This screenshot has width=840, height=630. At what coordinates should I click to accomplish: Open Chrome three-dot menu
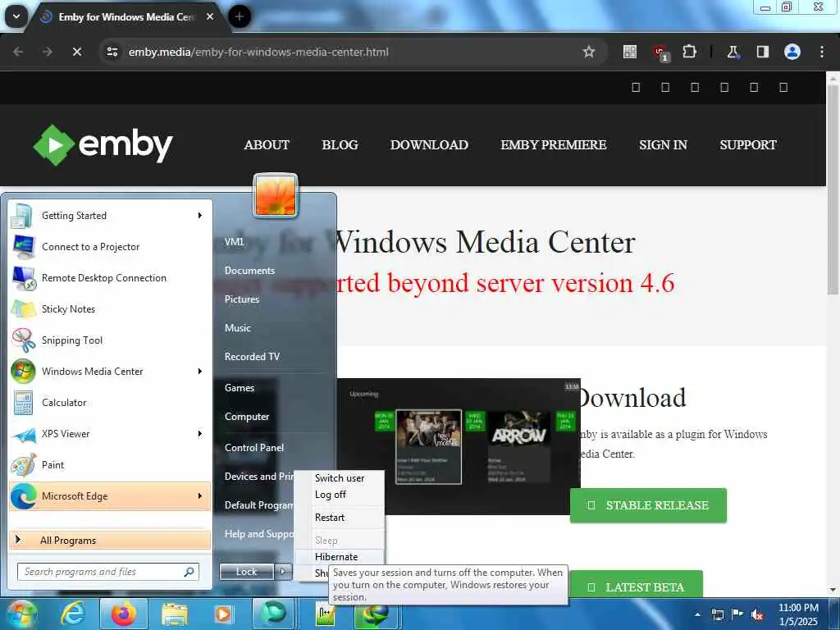[x=822, y=52]
